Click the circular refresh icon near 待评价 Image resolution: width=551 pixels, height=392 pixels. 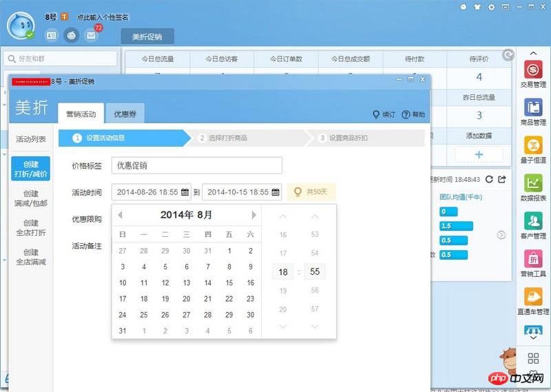508,54
